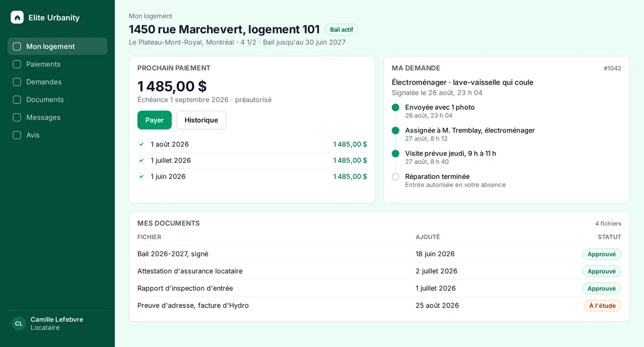
Task: Click the Bail actif badge
Action: (341, 30)
